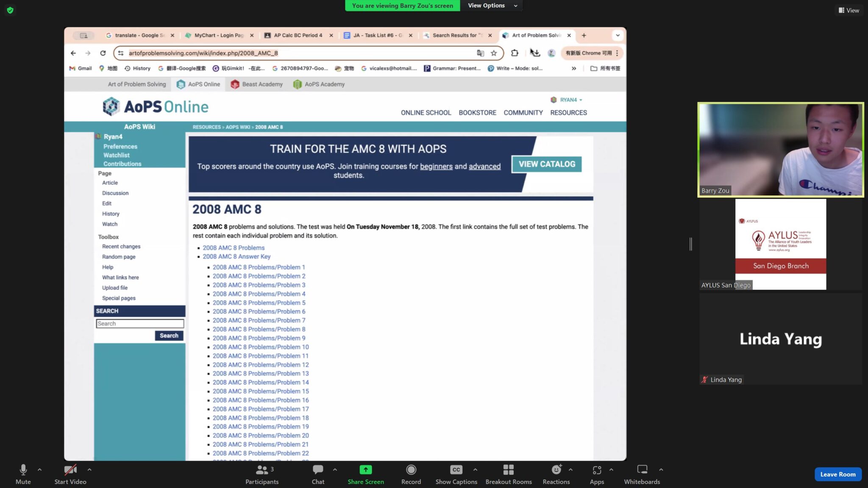Image resolution: width=868 pixels, height=488 pixels.
Task: Open Whiteboards
Action: click(x=642, y=474)
